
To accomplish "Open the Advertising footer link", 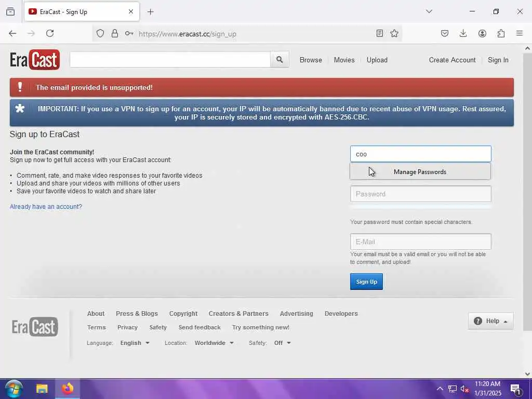I will tap(297, 314).
